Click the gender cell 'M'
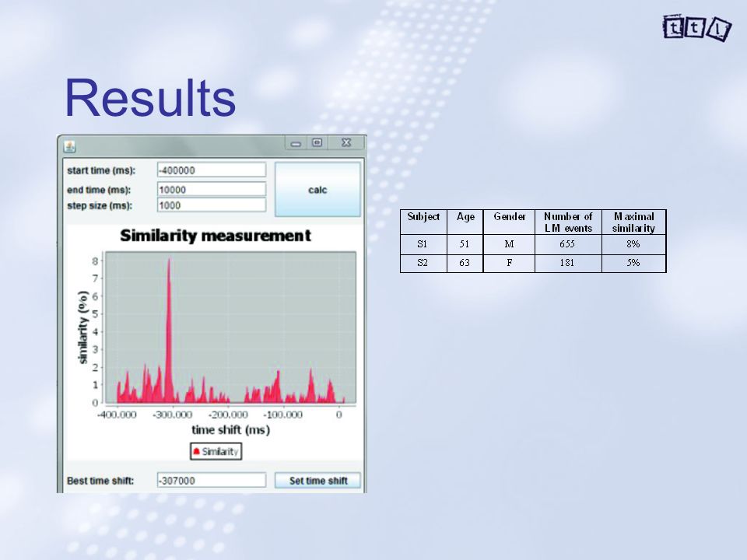 [509, 243]
